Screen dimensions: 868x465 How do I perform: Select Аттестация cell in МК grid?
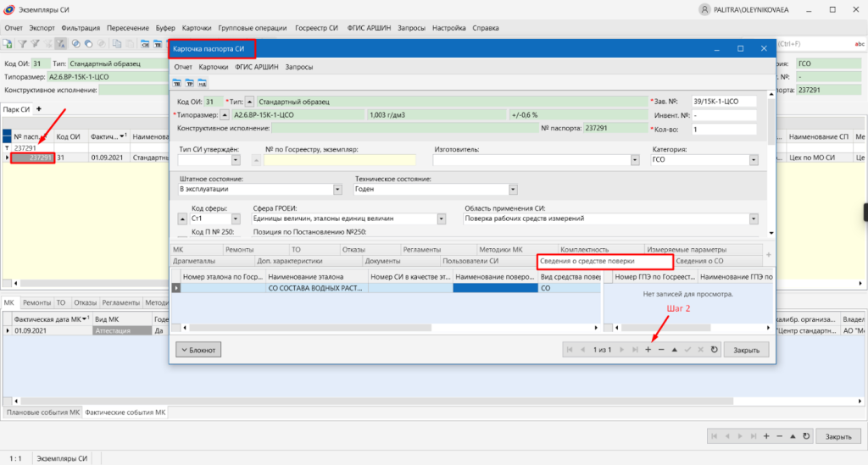pyautogui.click(x=121, y=330)
